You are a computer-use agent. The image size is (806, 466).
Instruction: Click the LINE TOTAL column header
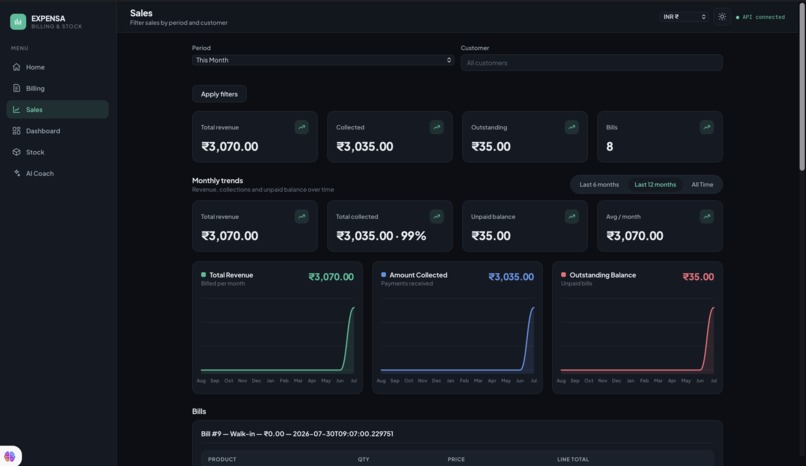tap(573, 459)
